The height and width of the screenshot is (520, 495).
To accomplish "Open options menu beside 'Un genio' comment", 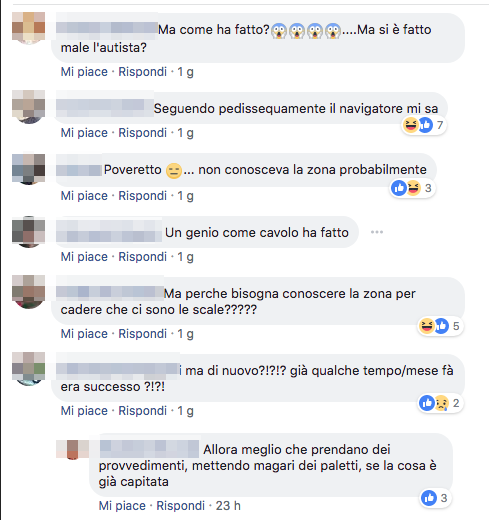I will [x=377, y=232].
